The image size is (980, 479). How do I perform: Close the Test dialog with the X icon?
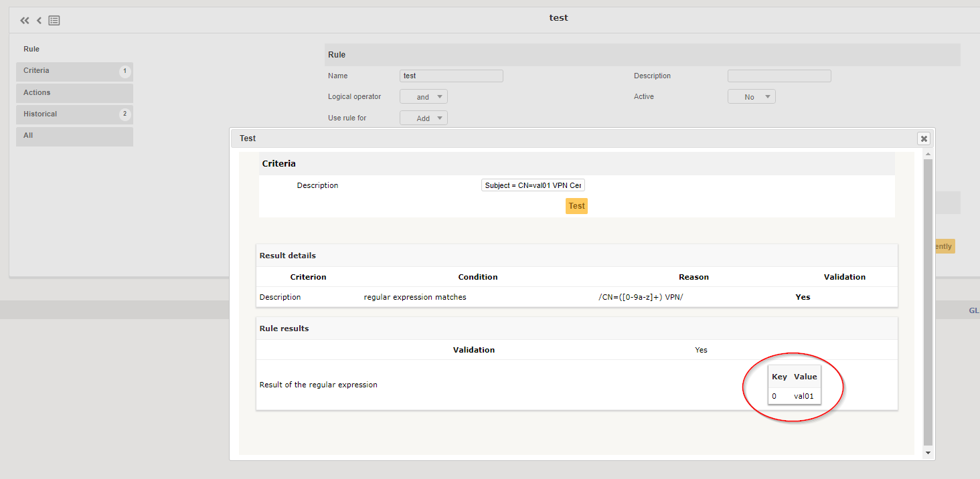pos(923,138)
